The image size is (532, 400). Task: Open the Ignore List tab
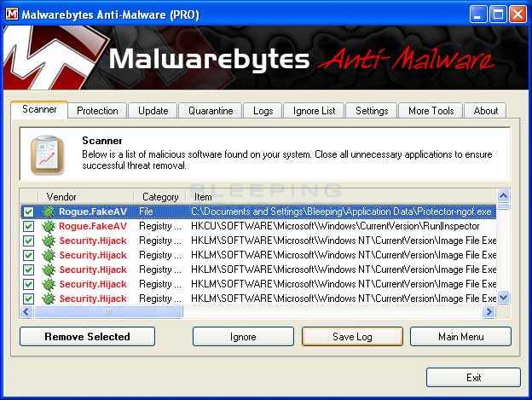pos(315,111)
